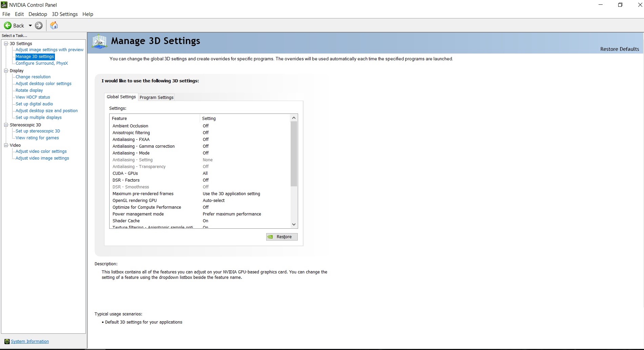Image resolution: width=644 pixels, height=350 pixels.
Task: Select the Shader Cache row
Action: (200, 221)
